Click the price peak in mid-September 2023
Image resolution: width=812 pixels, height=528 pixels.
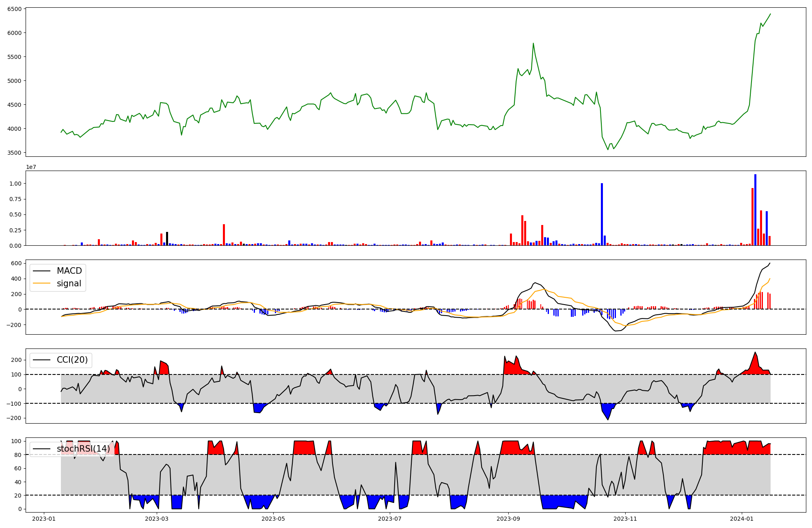pyautogui.click(x=533, y=43)
